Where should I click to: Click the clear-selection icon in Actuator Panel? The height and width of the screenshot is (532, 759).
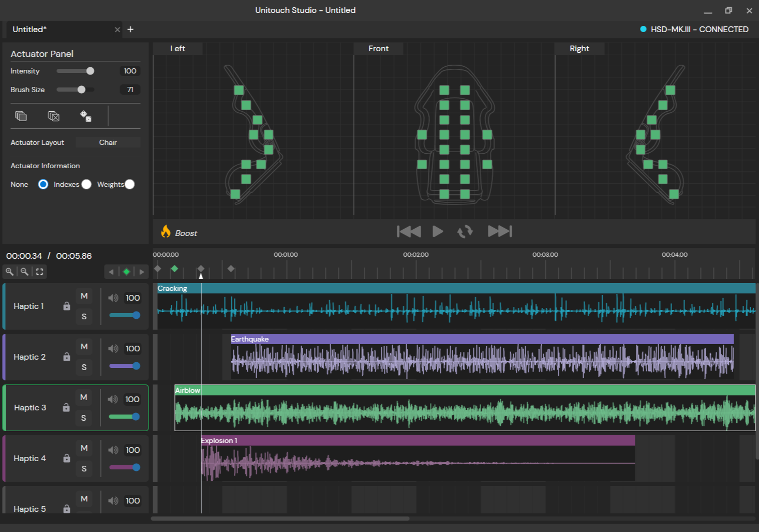pyautogui.click(x=53, y=116)
